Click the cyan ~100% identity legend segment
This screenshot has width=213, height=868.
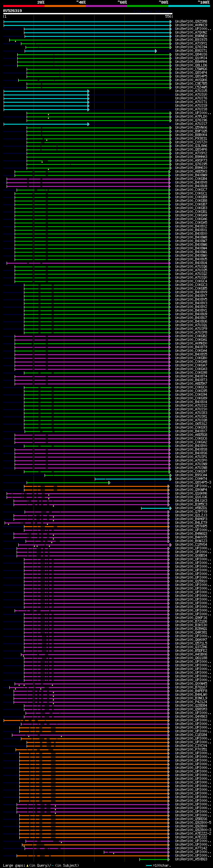click(189, 6)
